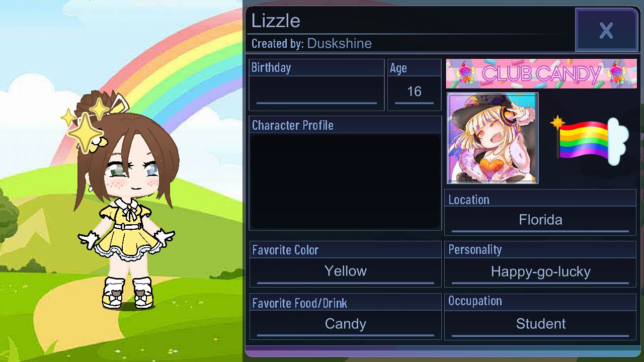Close the Lizzle profile panel with X
Image resolution: width=644 pixels, height=362 pixels.
(606, 30)
